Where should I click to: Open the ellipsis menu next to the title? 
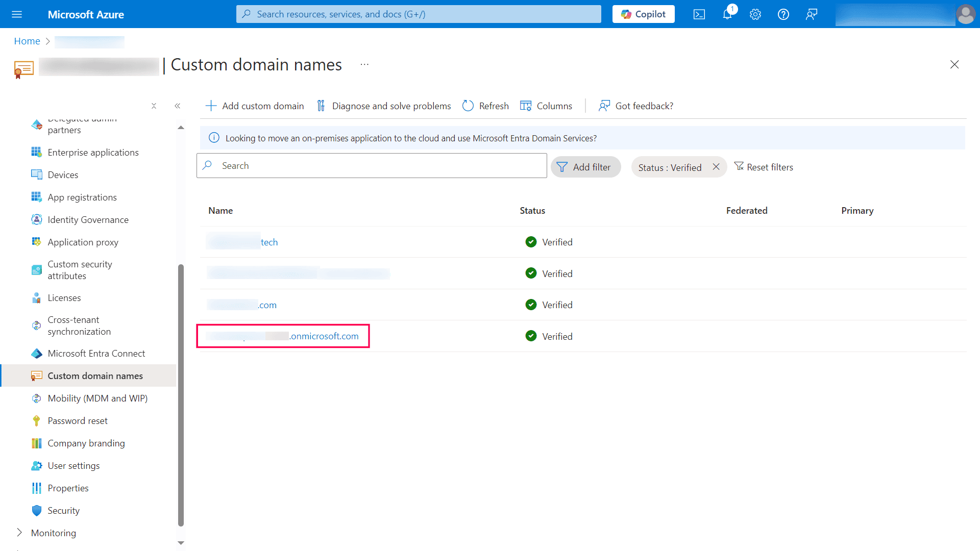pyautogui.click(x=364, y=64)
